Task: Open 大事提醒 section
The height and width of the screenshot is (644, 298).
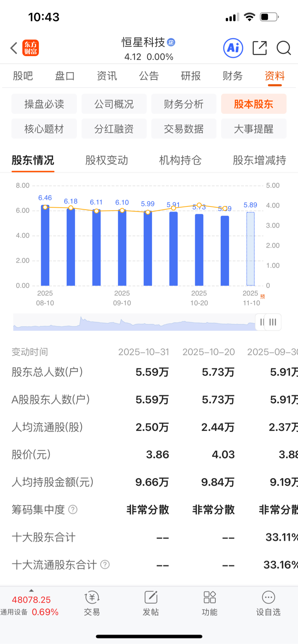Action: click(x=254, y=129)
